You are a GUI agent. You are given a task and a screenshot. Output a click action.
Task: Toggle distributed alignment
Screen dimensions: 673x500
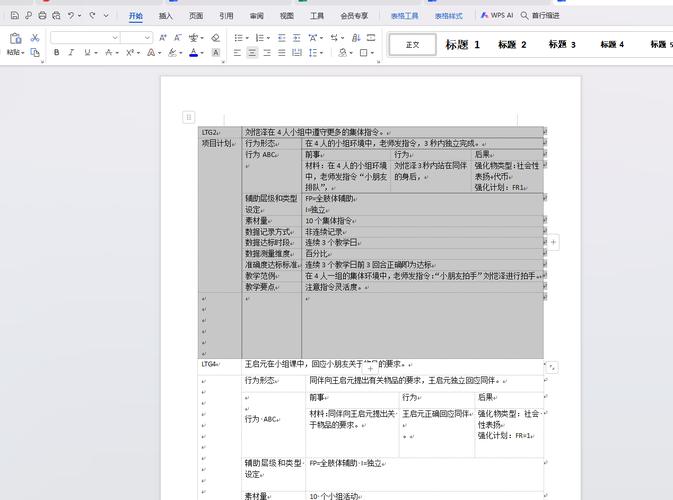point(297,52)
